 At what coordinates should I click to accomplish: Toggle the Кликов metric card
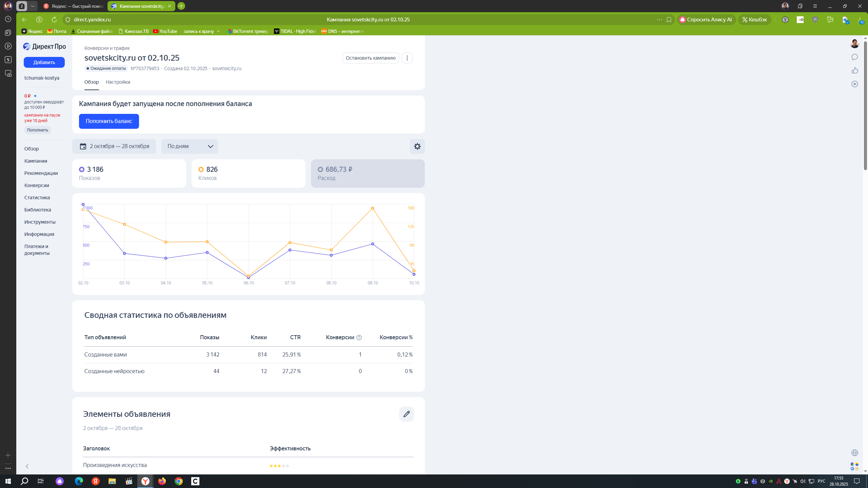[x=248, y=174]
